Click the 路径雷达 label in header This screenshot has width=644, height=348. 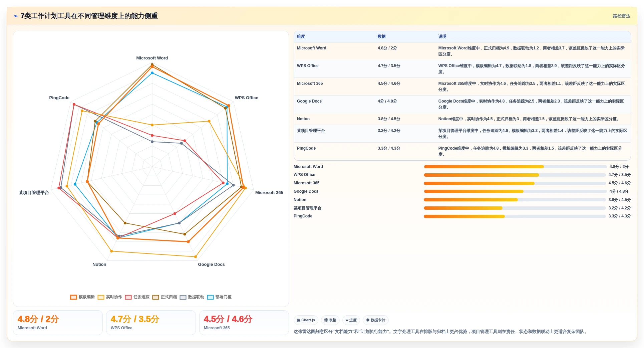click(x=621, y=16)
